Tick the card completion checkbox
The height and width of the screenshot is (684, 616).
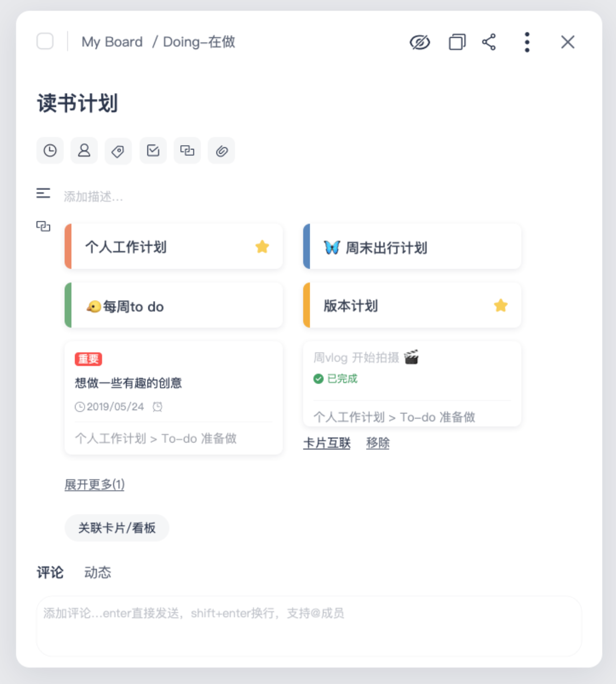coord(45,41)
